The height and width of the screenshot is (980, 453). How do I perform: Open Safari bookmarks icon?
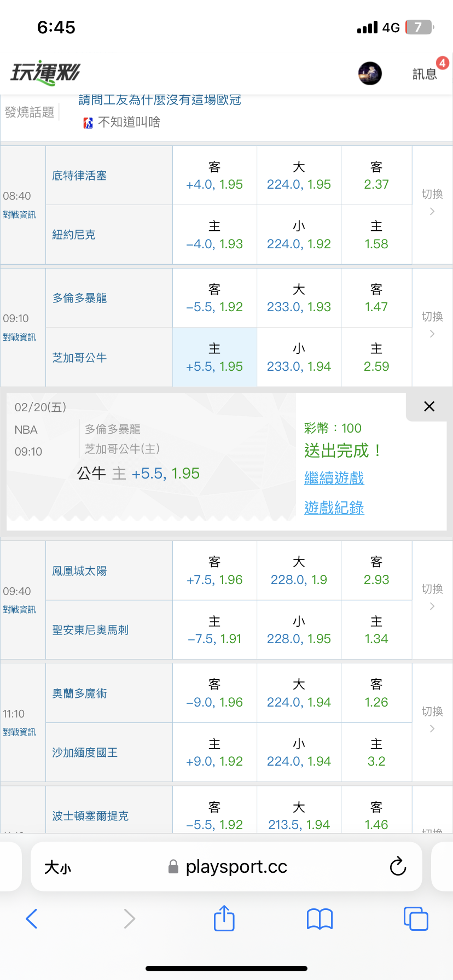(x=320, y=919)
